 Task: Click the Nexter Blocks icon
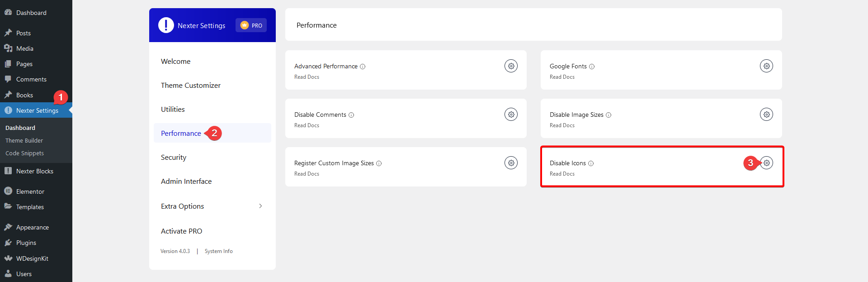click(8, 171)
